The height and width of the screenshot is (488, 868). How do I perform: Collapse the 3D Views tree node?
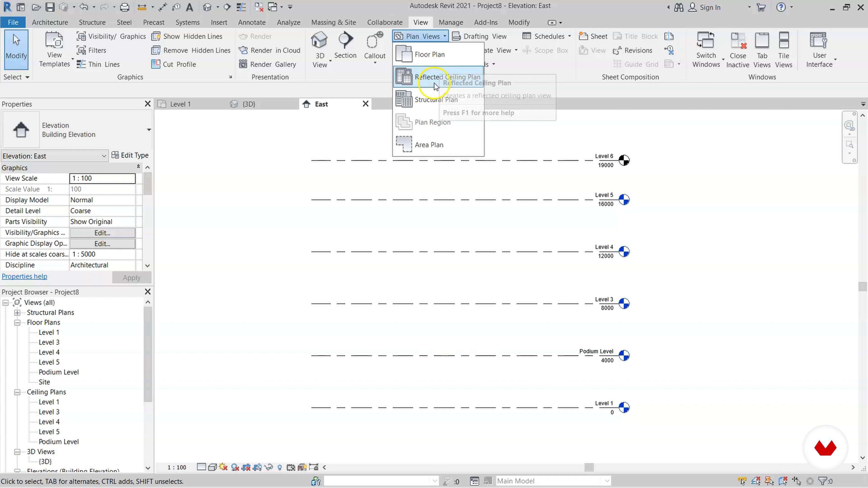click(17, 452)
